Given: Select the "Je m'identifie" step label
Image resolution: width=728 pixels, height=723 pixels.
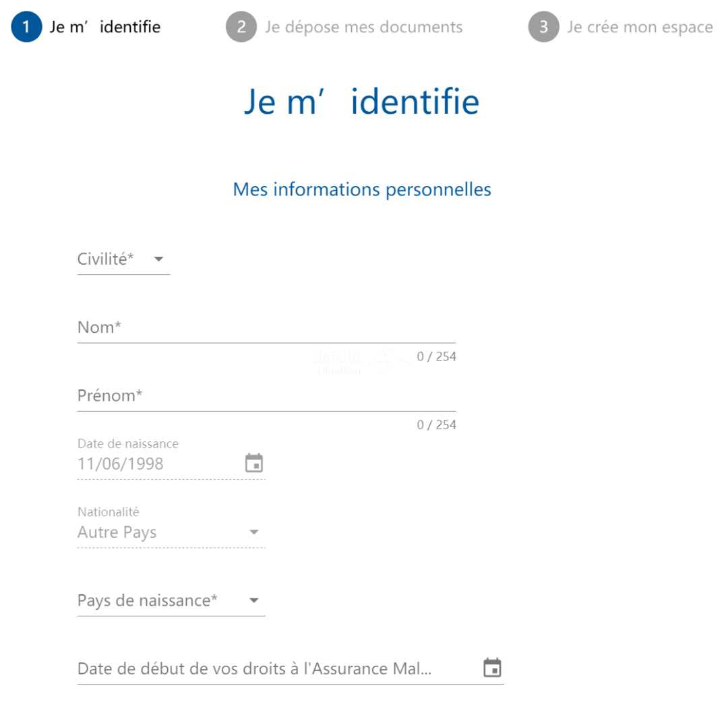Looking at the screenshot, I should [x=105, y=27].
